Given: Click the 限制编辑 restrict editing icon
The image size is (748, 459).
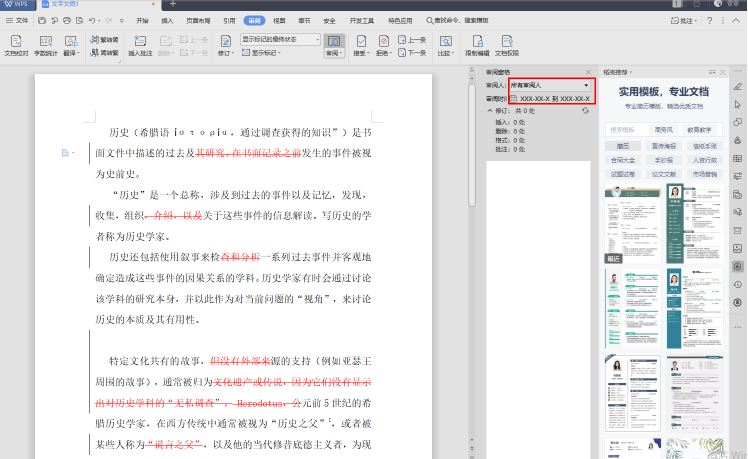Looking at the screenshot, I should point(477,46).
